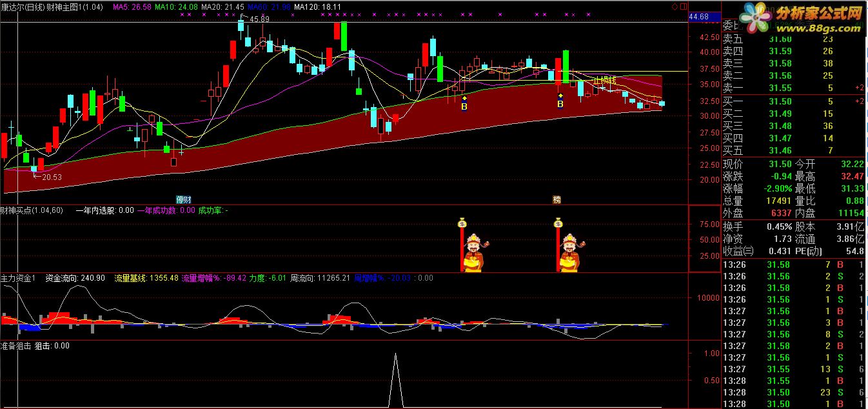The width and height of the screenshot is (868, 409).
Task: Click the 停财 marker below the chart
Action: coord(184,199)
